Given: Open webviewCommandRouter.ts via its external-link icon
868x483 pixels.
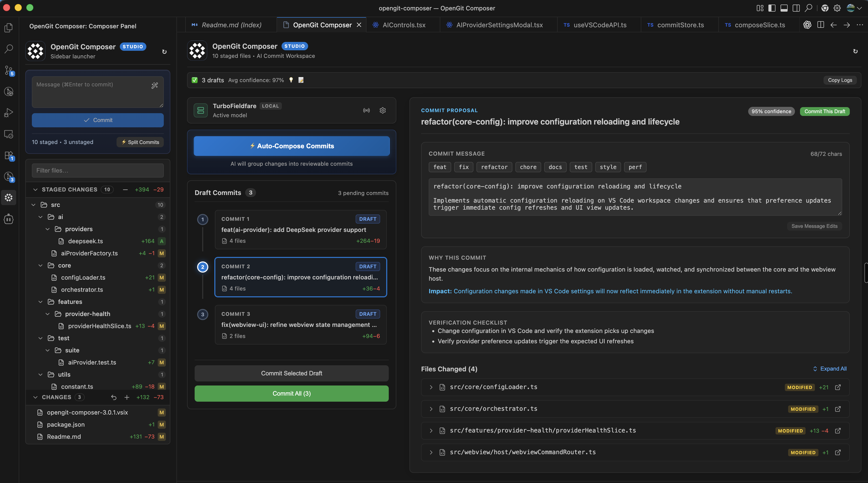Looking at the screenshot, I should (838, 452).
